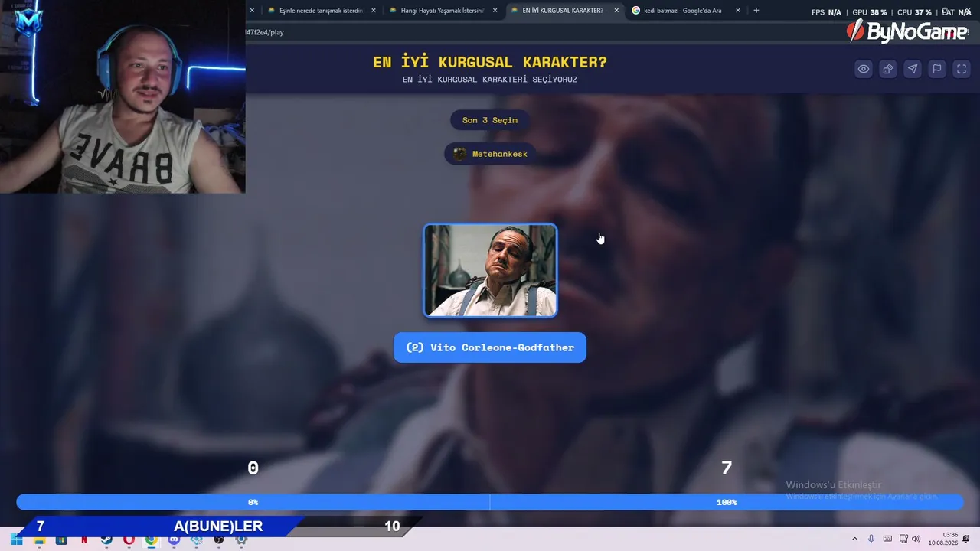Toggle fullscreen with the expand icon

click(962, 69)
